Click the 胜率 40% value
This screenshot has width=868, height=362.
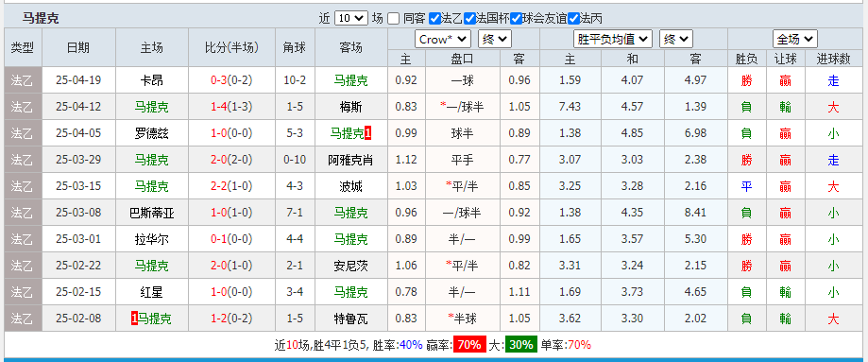tap(411, 345)
